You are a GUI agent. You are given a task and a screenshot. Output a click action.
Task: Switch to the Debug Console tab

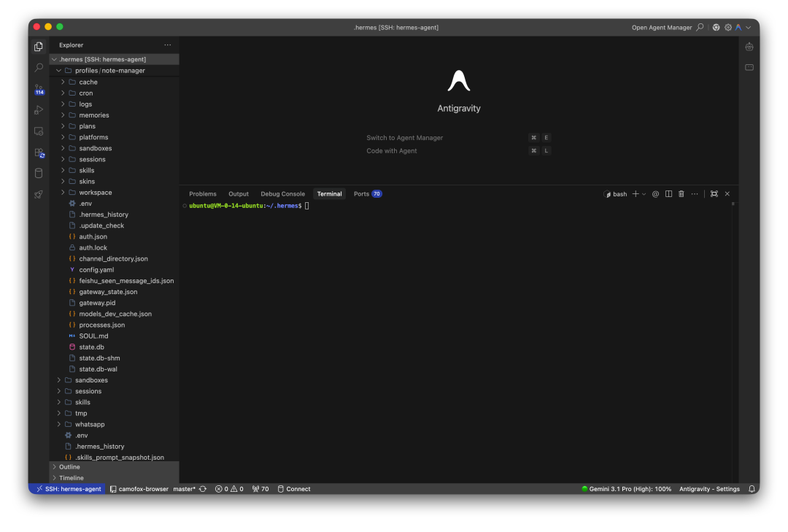click(282, 193)
